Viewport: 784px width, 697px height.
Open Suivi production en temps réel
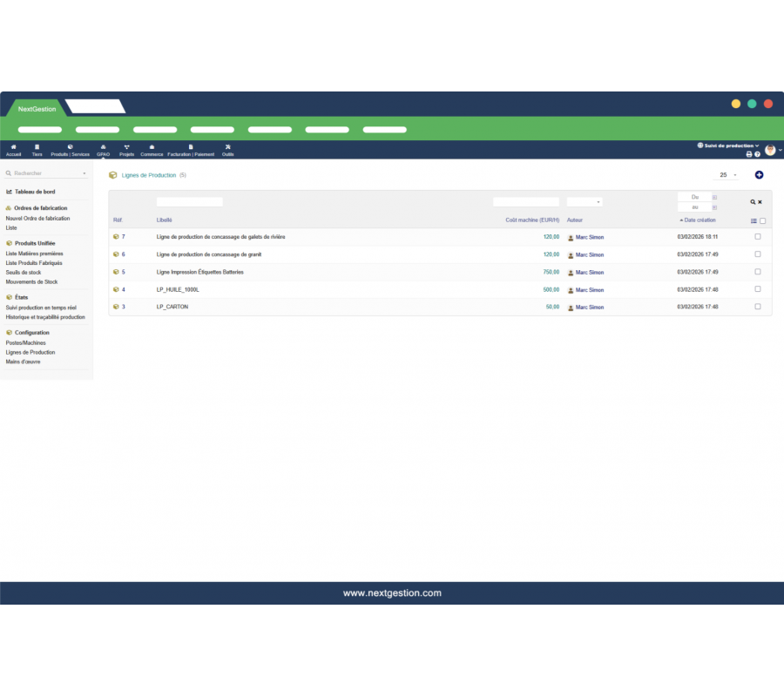pos(41,308)
